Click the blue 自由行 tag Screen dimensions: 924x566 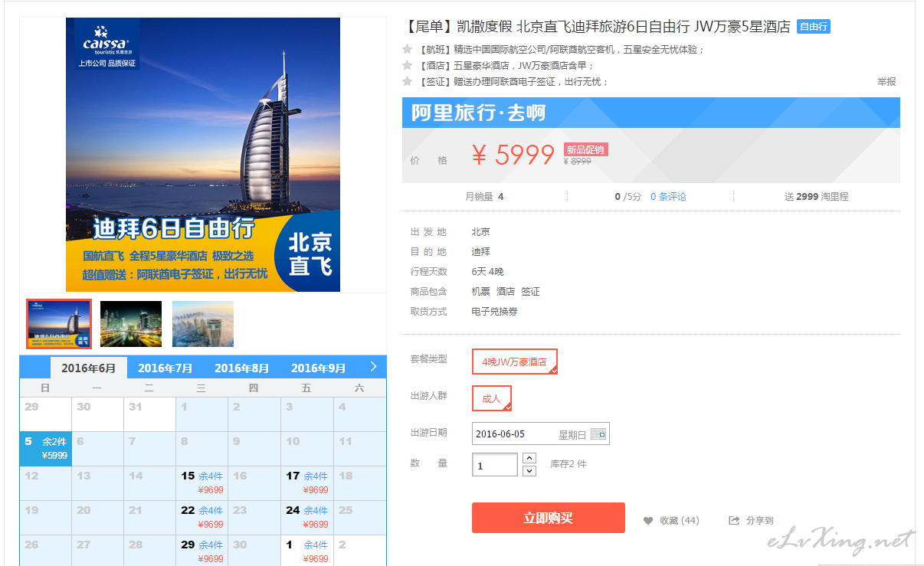(x=814, y=27)
